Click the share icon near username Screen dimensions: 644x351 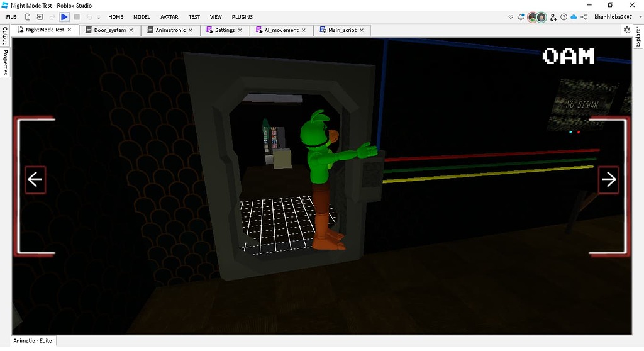tap(584, 17)
